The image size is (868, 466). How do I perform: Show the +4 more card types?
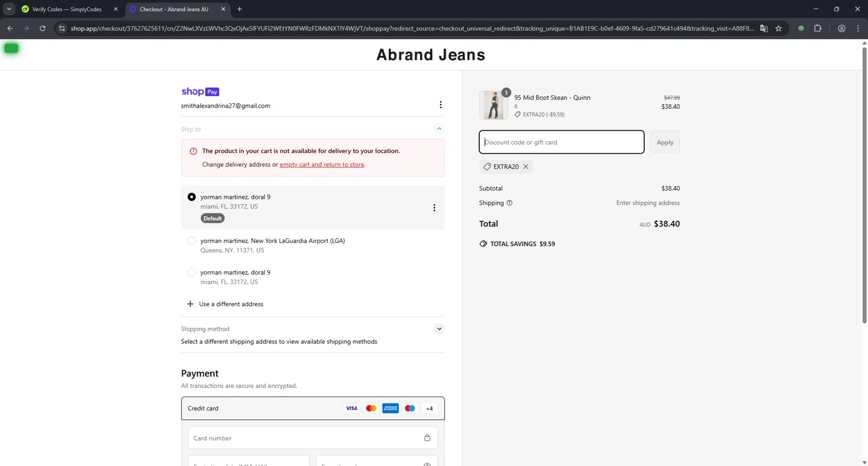pos(429,408)
